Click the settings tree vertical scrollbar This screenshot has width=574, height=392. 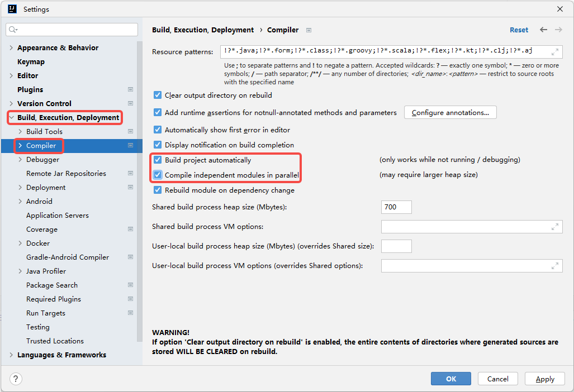140,192
